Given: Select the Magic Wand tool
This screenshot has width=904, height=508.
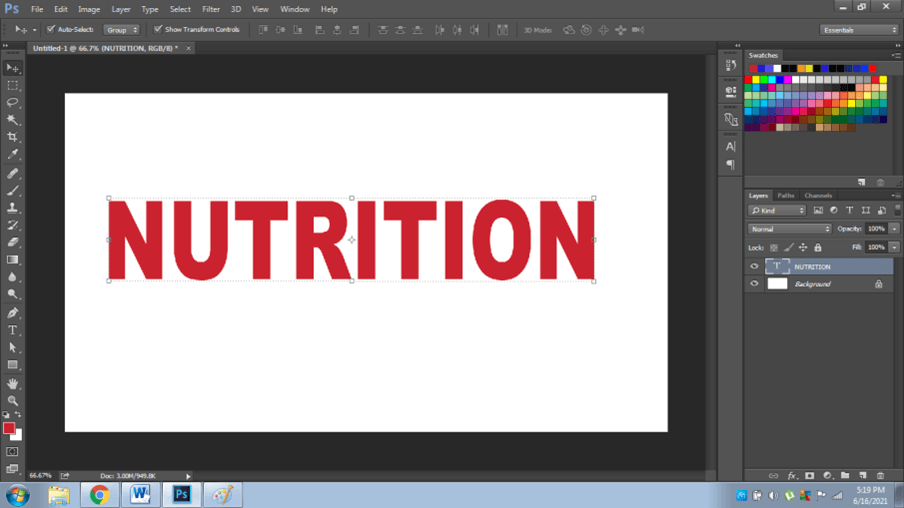Looking at the screenshot, I should [13, 120].
